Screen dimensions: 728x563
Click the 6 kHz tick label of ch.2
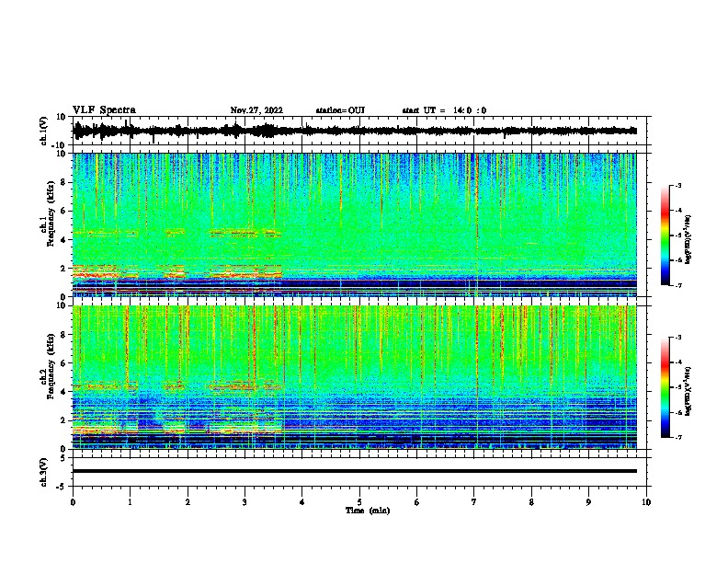tap(63, 362)
